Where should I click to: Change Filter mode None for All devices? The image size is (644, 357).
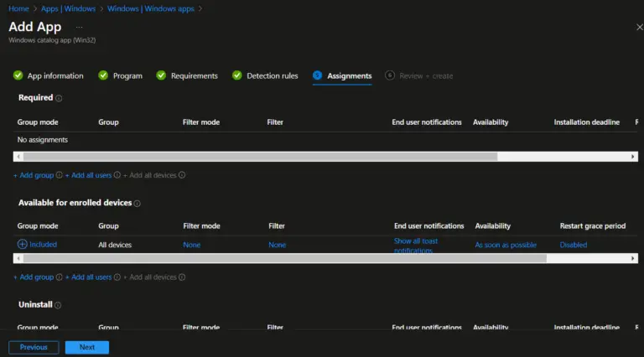pos(192,245)
